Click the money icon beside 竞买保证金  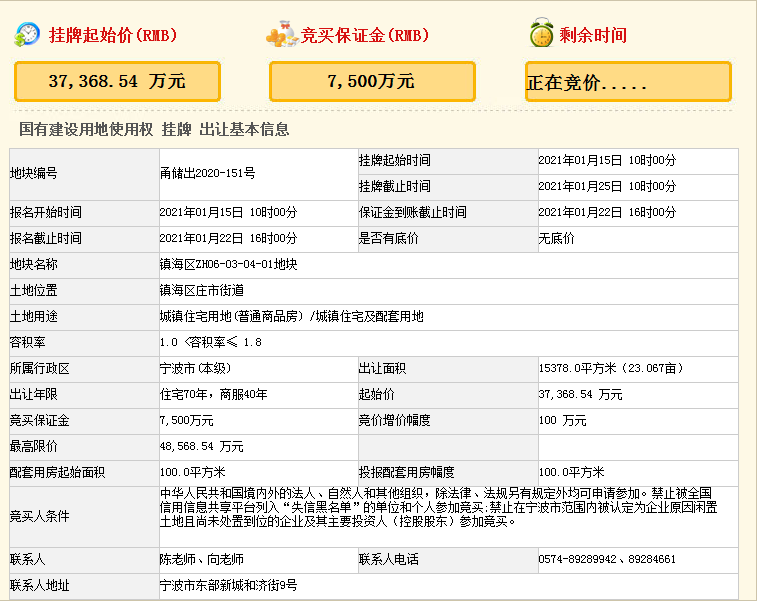click(x=281, y=35)
